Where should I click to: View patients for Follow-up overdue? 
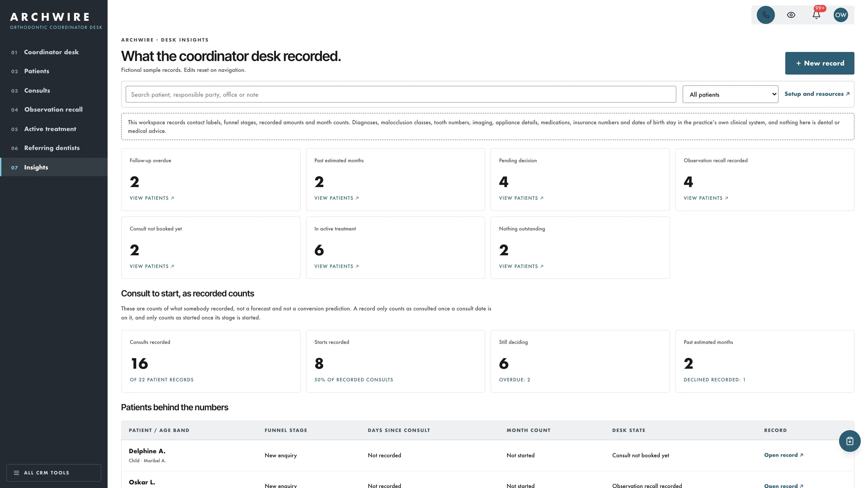152,198
